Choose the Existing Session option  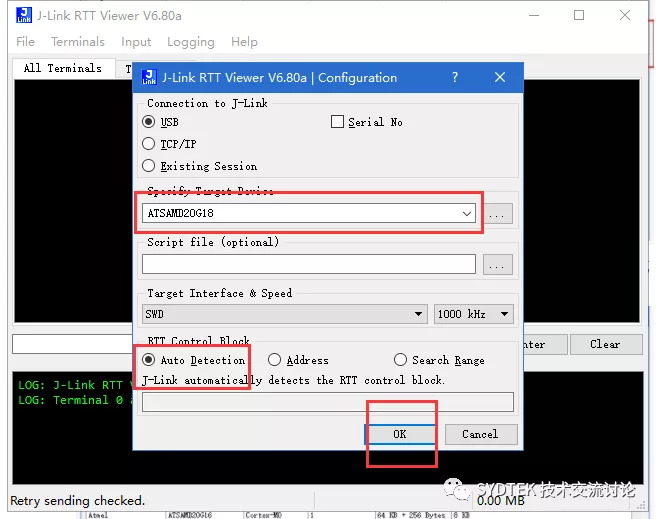[149, 166]
